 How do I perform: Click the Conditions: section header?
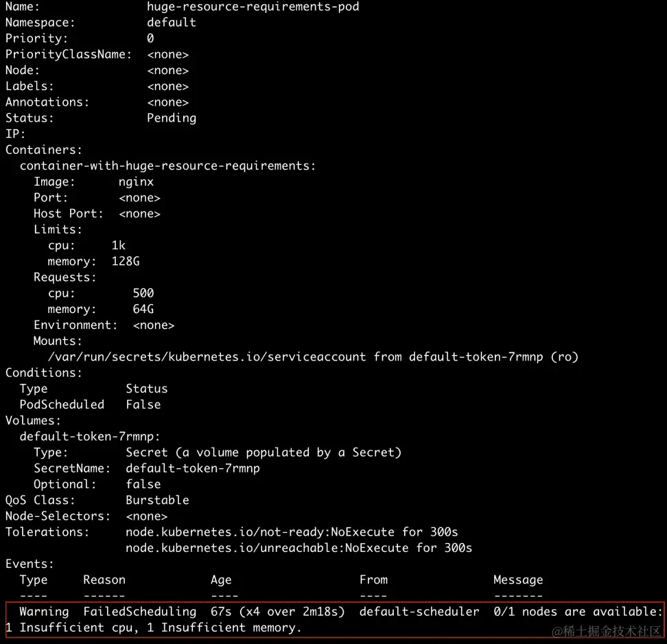(x=43, y=372)
